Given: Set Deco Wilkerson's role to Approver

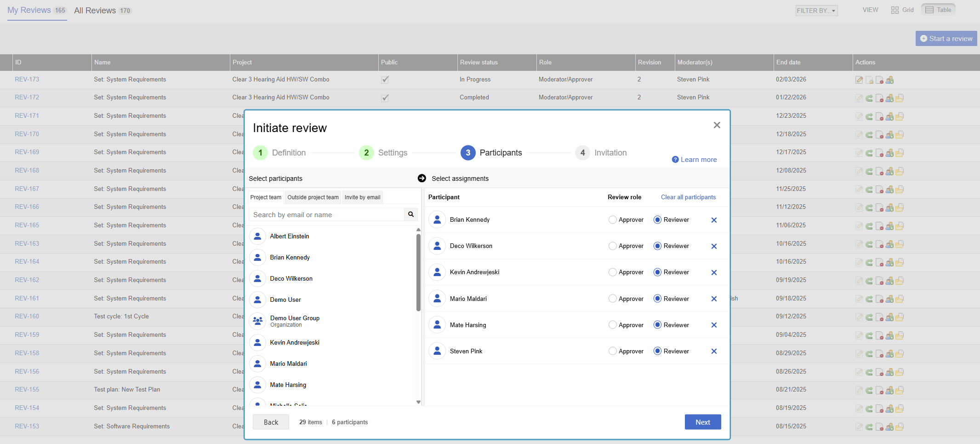Looking at the screenshot, I should pos(612,246).
